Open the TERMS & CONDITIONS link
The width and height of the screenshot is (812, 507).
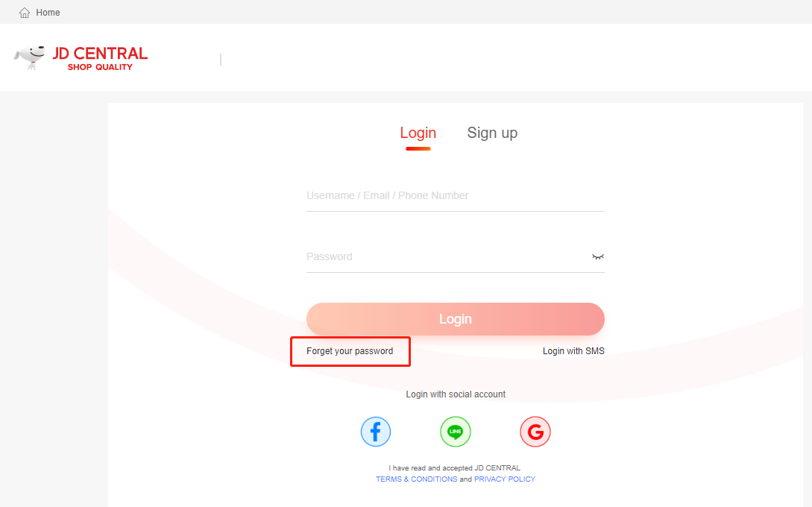pyautogui.click(x=416, y=479)
